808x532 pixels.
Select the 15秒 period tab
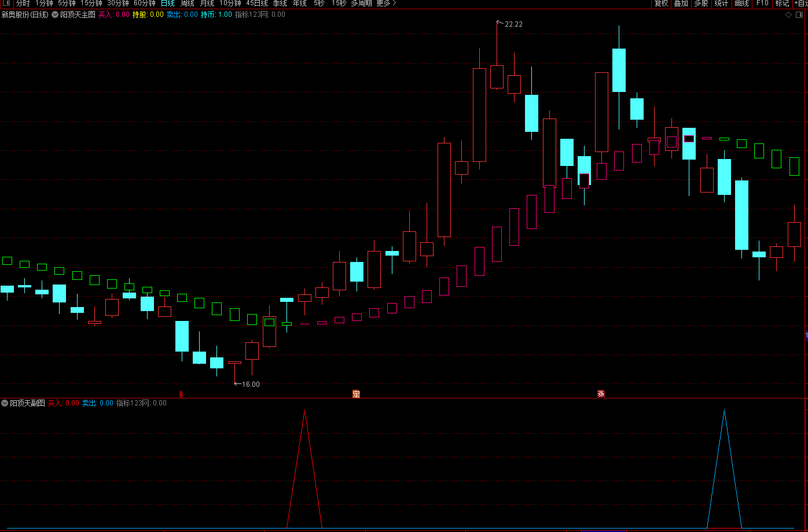339,3
